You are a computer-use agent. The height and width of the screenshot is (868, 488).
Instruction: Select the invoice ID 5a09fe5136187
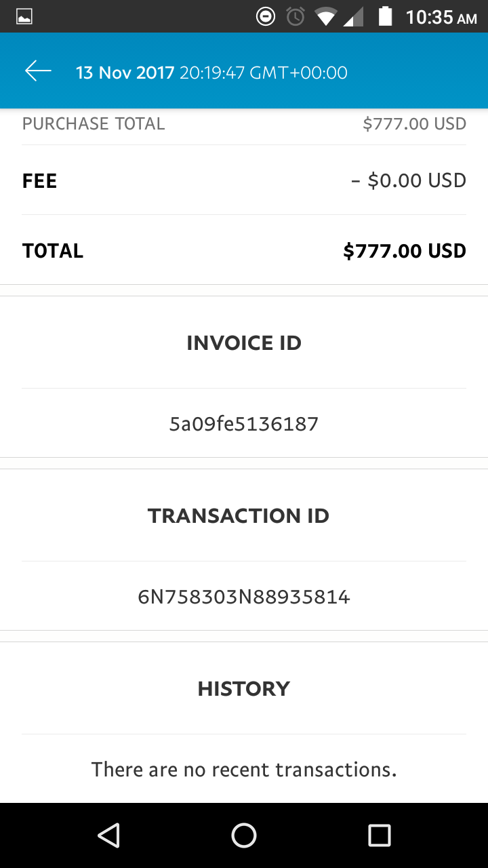point(244,425)
